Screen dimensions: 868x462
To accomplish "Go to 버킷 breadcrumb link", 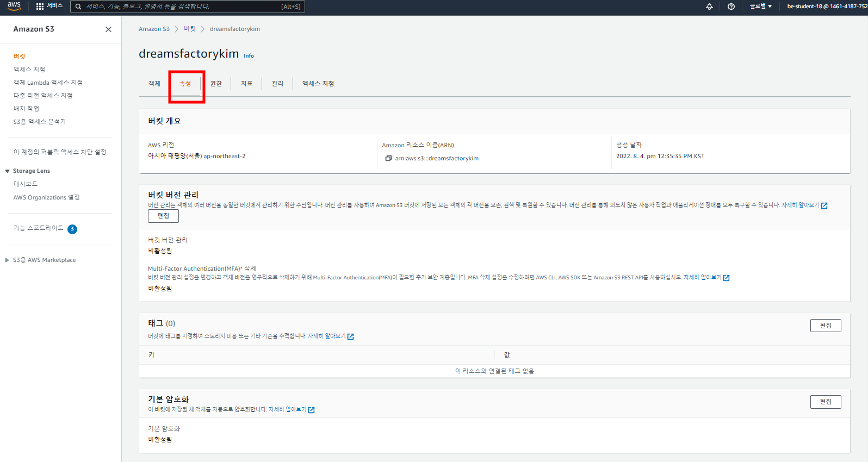I will [190, 29].
